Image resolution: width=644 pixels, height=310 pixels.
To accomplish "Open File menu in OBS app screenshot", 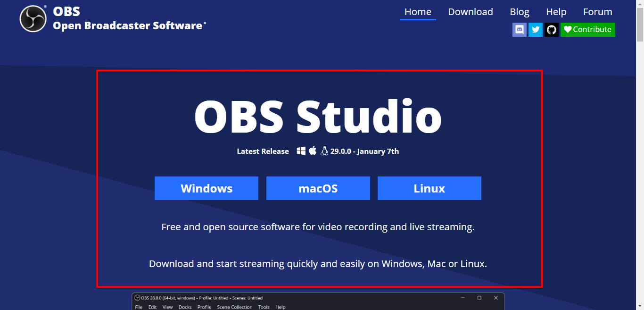I will tap(139, 307).
